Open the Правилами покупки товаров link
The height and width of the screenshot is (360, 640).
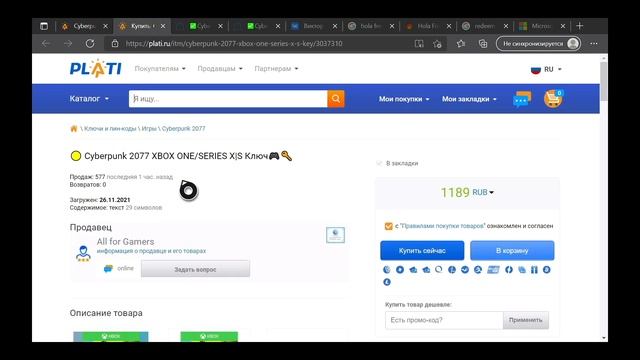coord(442,226)
